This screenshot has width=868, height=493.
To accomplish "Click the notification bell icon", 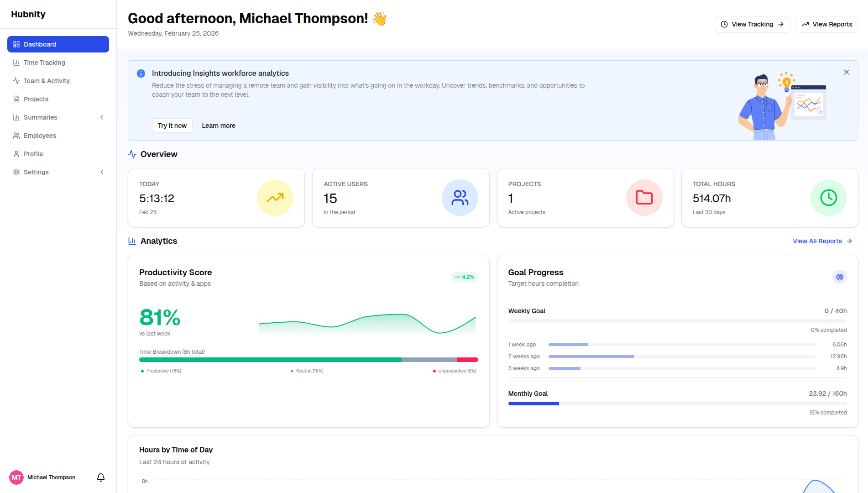I will 101,477.
